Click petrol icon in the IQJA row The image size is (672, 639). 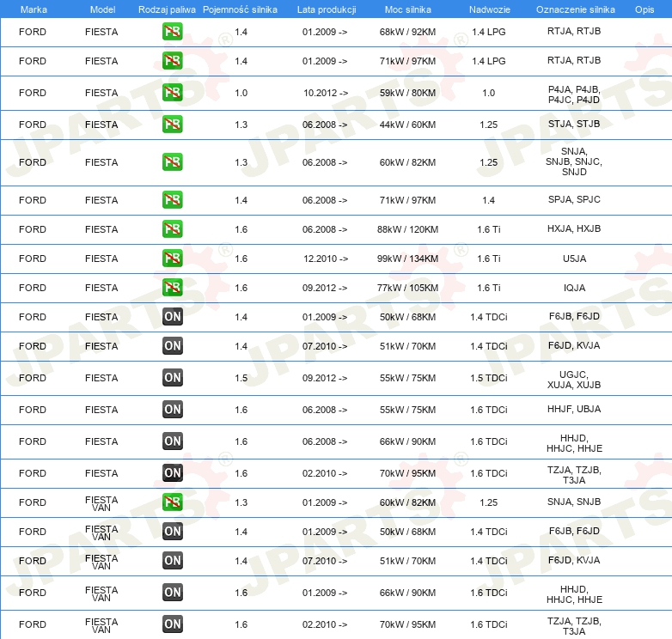pos(172,287)
